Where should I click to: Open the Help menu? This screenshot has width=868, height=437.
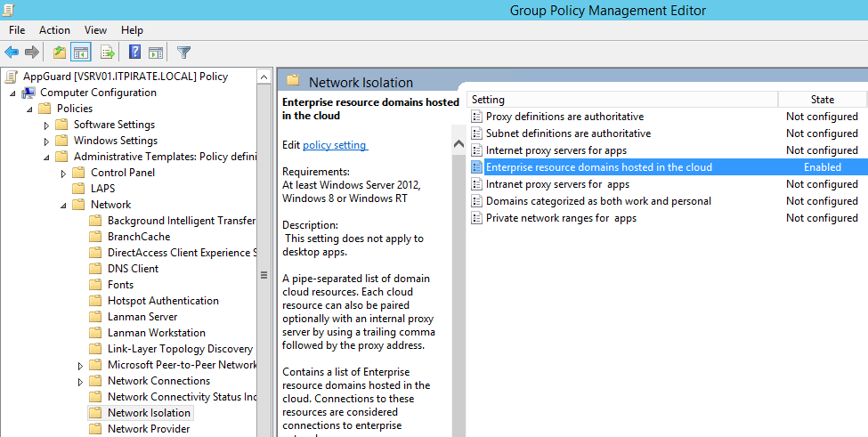132,30
